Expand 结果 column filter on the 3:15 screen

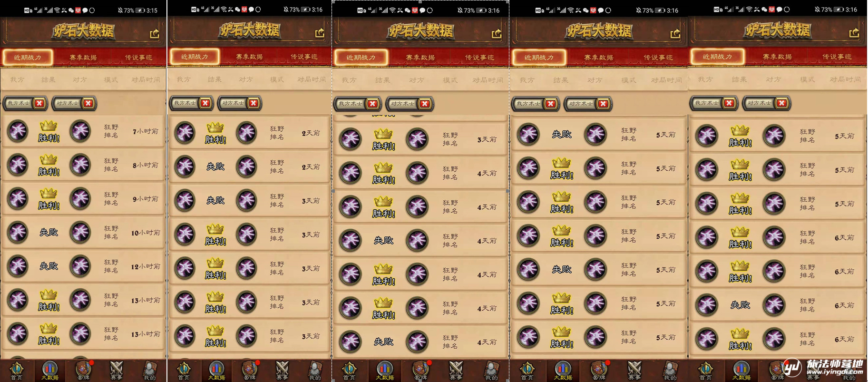[x=48, y=80]
